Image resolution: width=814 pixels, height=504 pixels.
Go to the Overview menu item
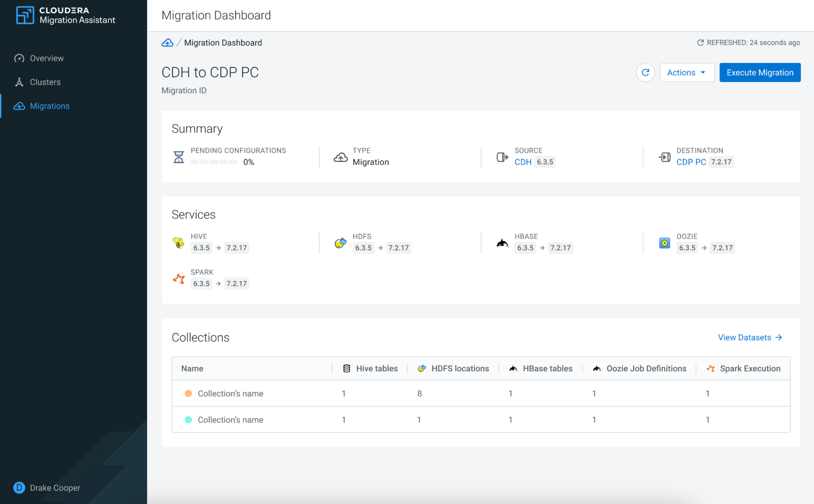click(x=47, y=58)
